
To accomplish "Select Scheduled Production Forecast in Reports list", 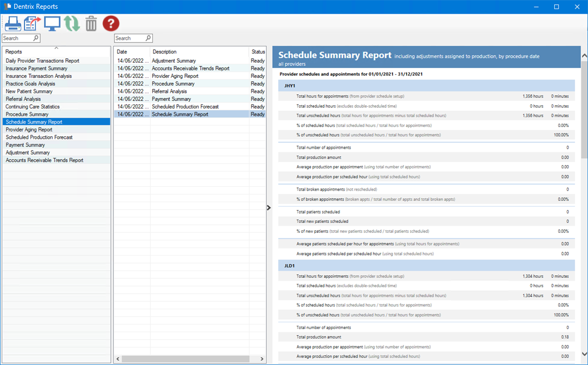I will [x=56, y=137].
